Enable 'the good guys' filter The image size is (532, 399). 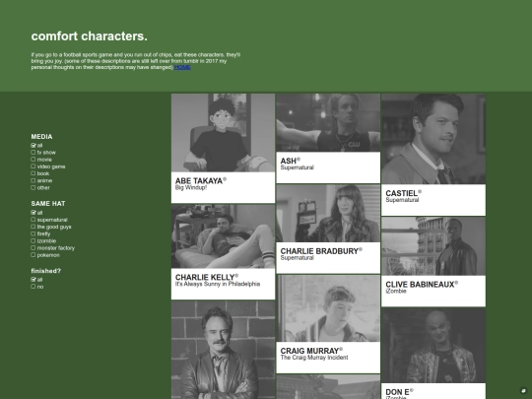click(x=33, y=227)
